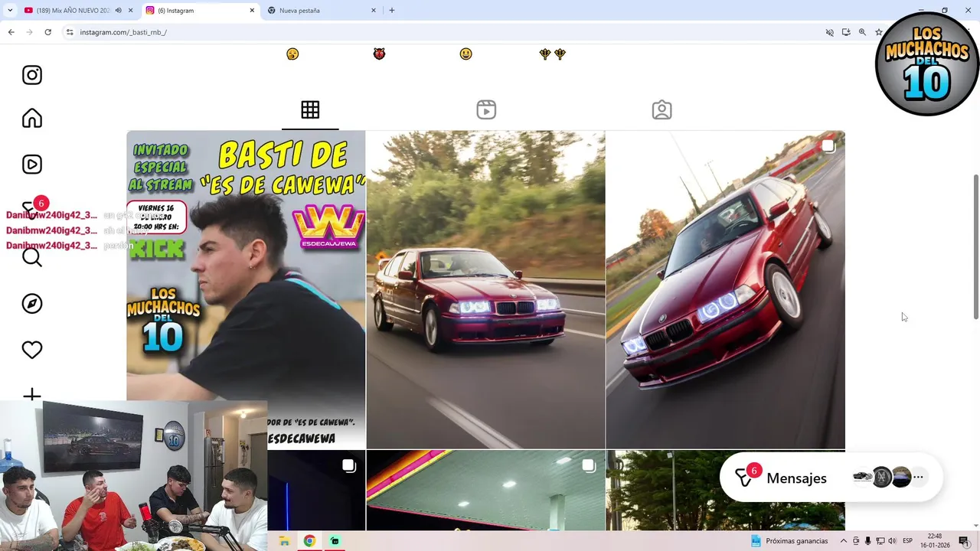Click the scrollbar down arrow
Image resolution: width=980 pixels, height=551 pixels.
[975, 527]
